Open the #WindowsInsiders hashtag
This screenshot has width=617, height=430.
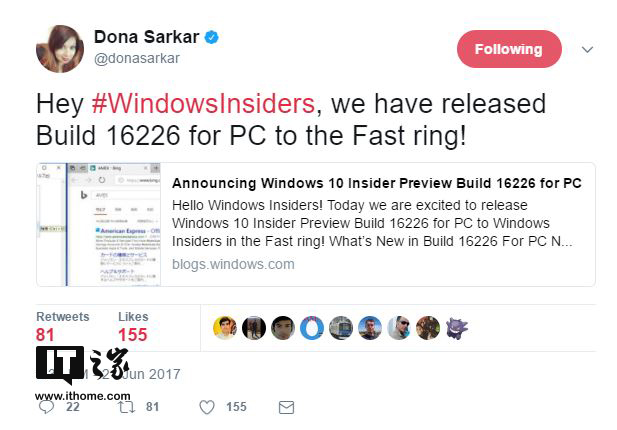(x=203, y=104)
